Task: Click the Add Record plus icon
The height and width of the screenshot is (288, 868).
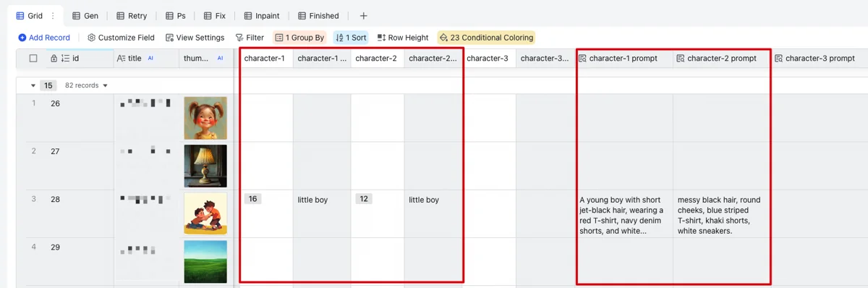Action: (x=22, y=38)
